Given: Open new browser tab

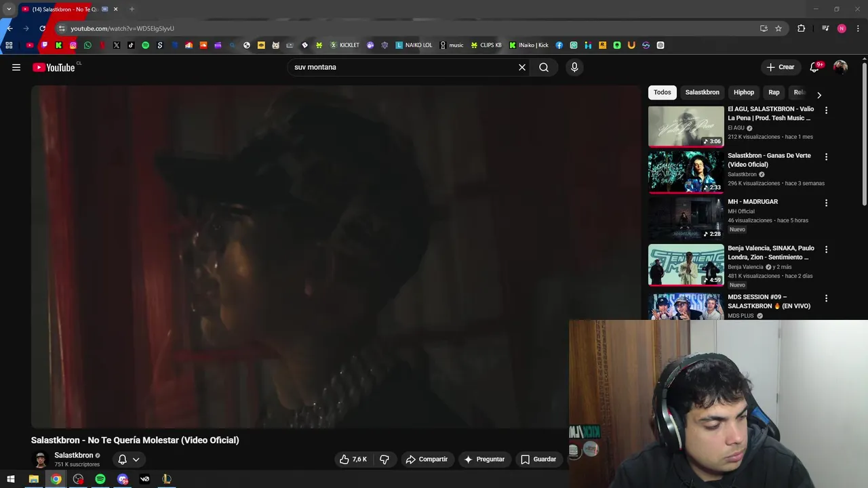Looking at the screenshot, I should pyautogui.click(x=132, y=9).
